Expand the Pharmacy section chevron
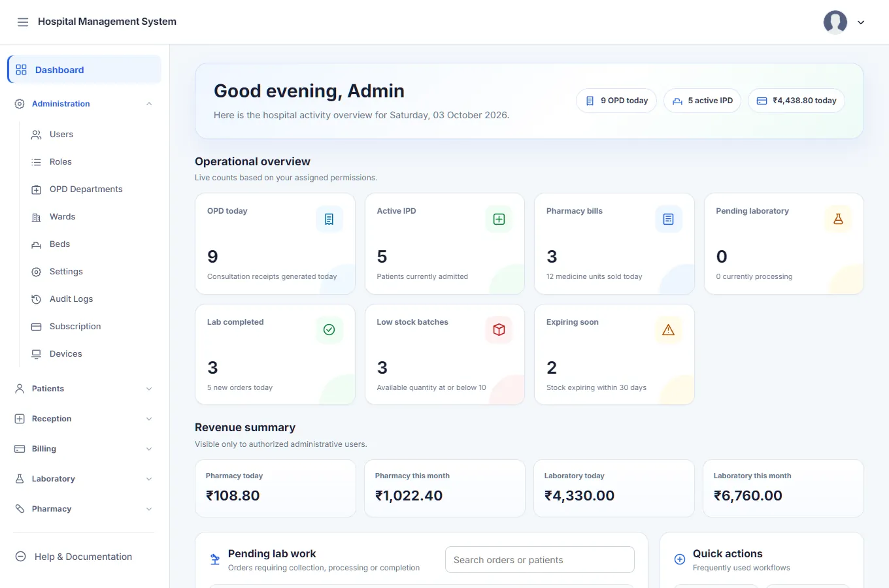This screenshot has width=889, height=588. coord(149,509)
